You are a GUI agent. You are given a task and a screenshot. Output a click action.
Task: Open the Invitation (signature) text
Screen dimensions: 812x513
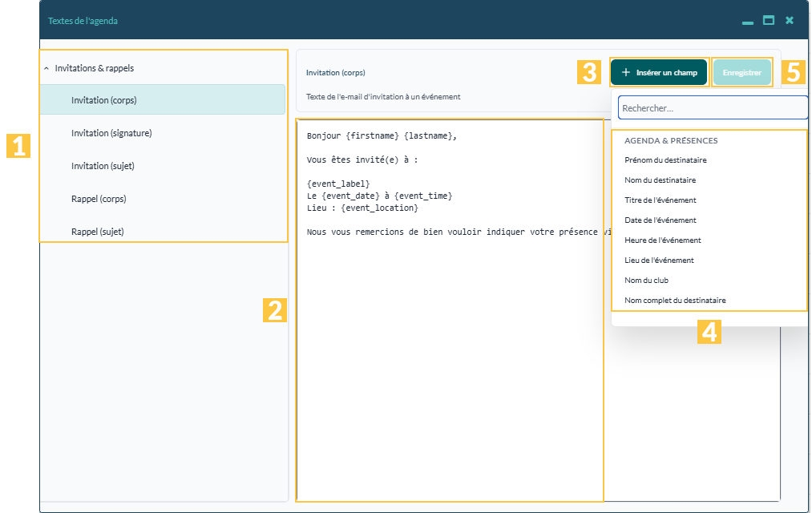tap(163, 133)
